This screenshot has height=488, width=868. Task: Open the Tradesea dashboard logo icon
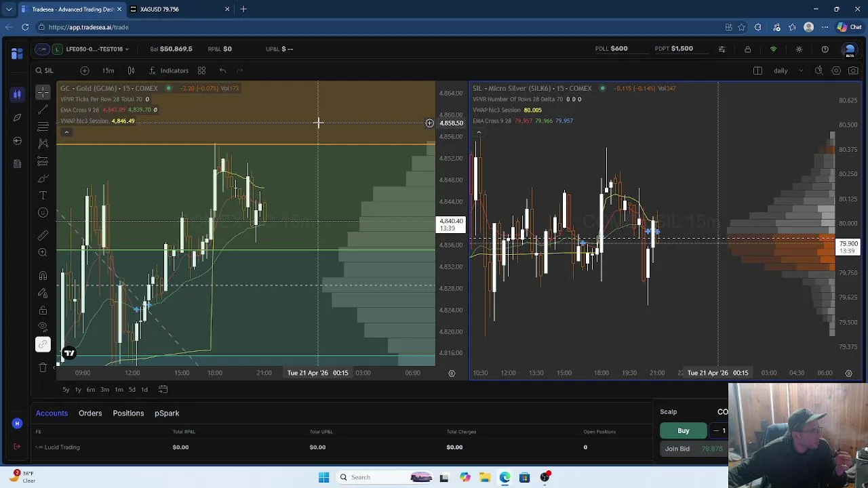[17, 53]
